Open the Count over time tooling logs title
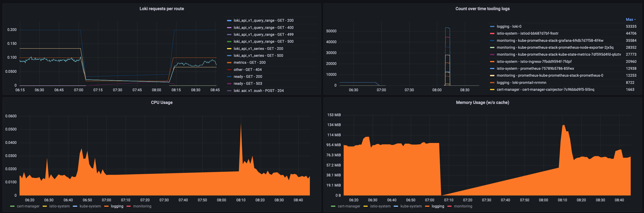This screenshot has width=644, height=213. (x=482, y=9)
